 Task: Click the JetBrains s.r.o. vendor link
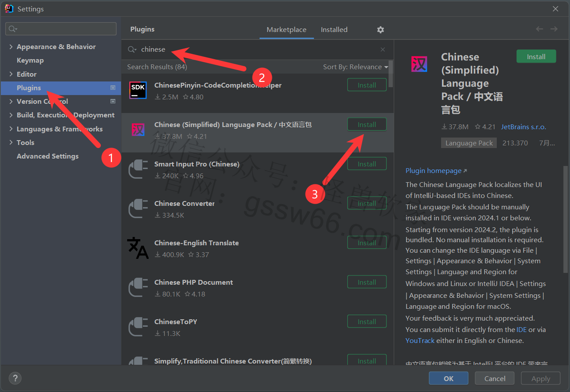(x=524, y=127)
